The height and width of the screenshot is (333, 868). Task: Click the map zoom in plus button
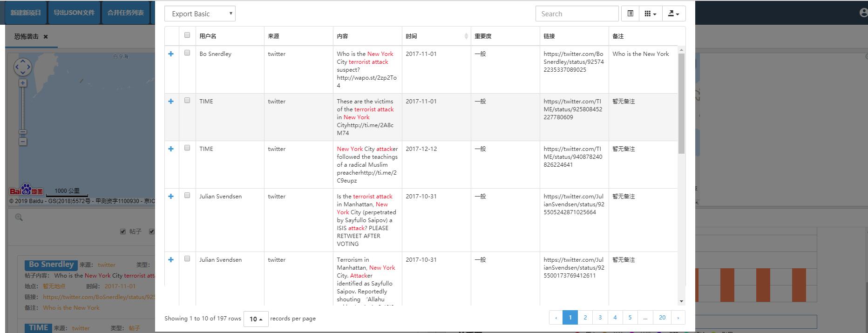[23, 83]
